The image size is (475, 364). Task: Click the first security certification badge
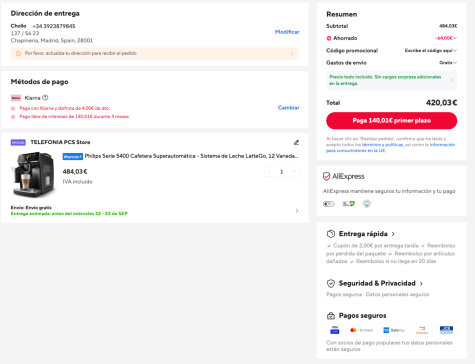point(329,204)
